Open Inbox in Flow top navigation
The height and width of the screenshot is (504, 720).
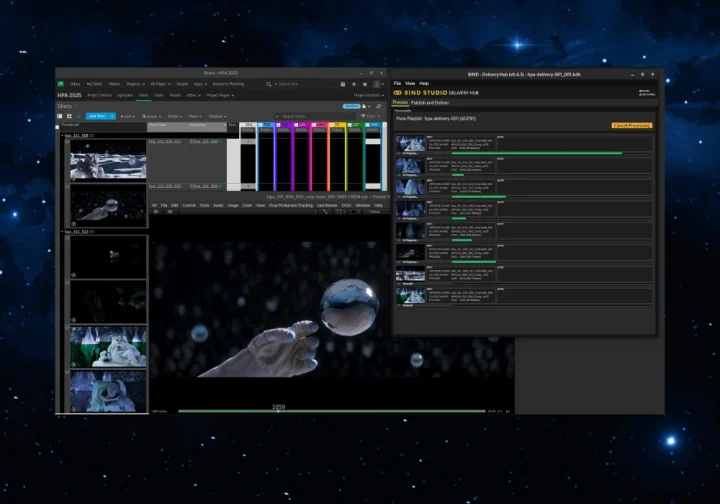pyautogui.click(x=75, y=84)
